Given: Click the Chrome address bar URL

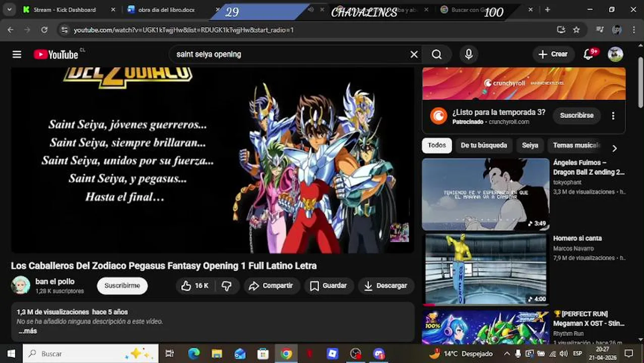Looking at the screenshot, I should [x=183, y=30].
